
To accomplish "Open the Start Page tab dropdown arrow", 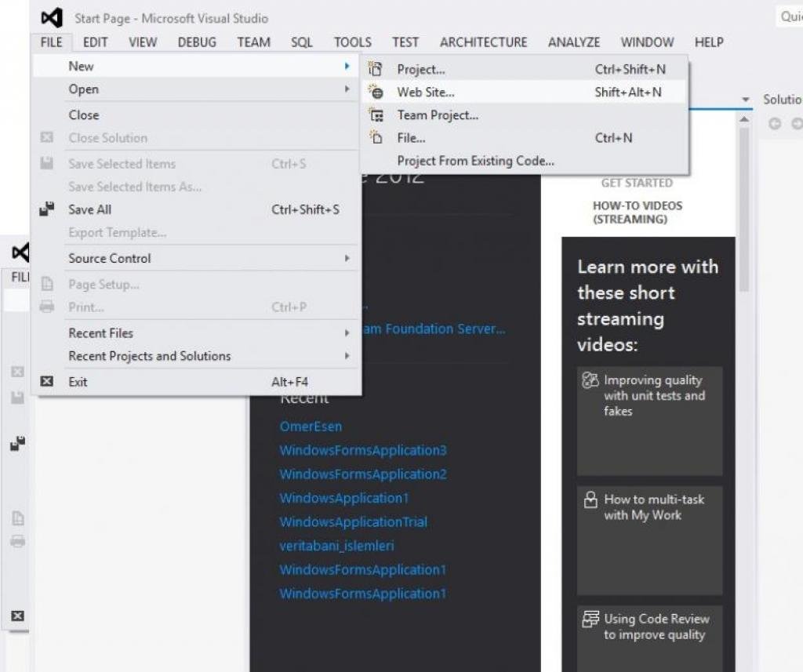I will coord(746,100).
